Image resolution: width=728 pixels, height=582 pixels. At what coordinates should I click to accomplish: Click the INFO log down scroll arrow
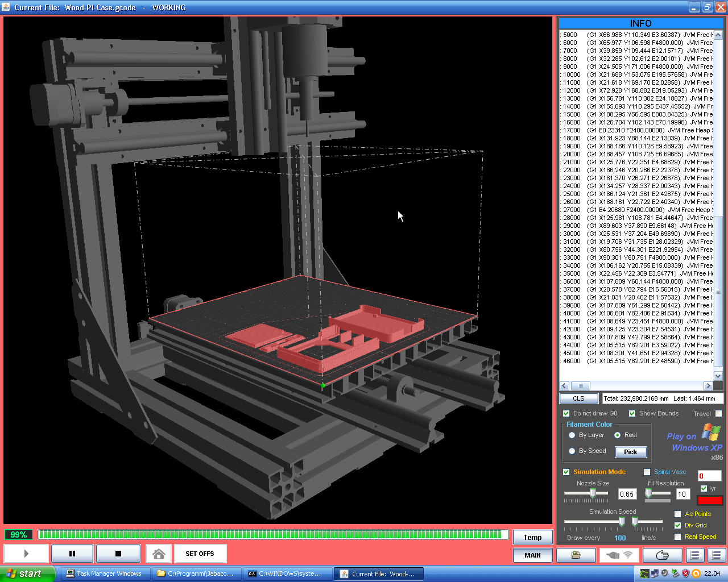tap(718, 376)
